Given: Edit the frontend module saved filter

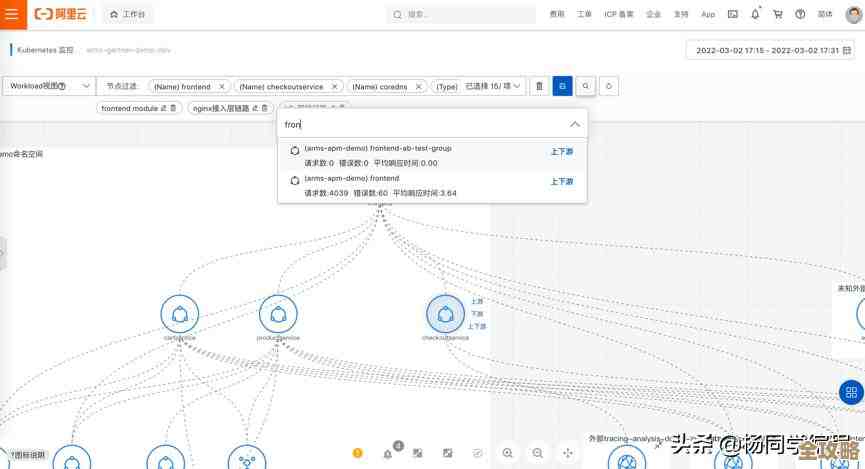Looking at the screenshot, I should tap(163, 108).
